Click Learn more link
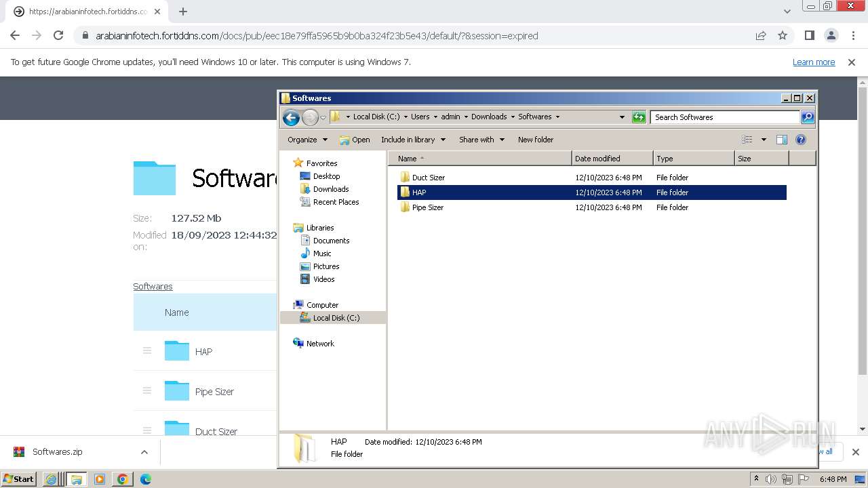 (x=814, y=62)
